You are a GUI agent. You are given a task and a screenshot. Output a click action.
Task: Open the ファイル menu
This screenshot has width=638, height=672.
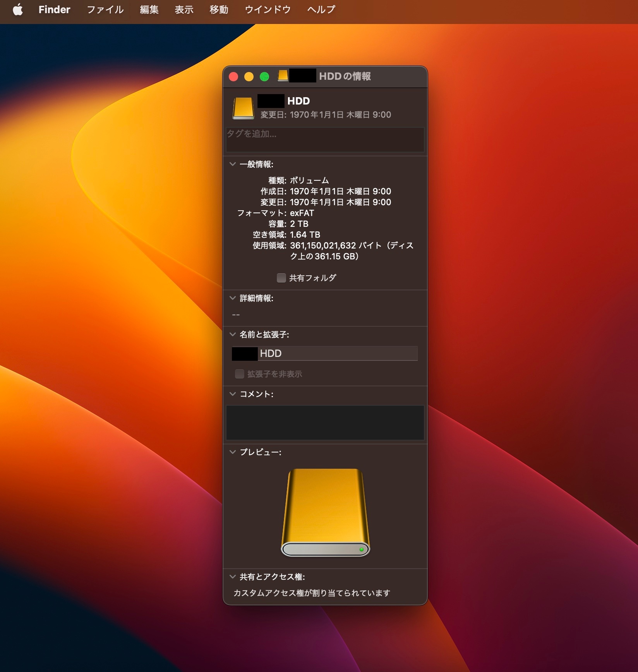(105, 10)
